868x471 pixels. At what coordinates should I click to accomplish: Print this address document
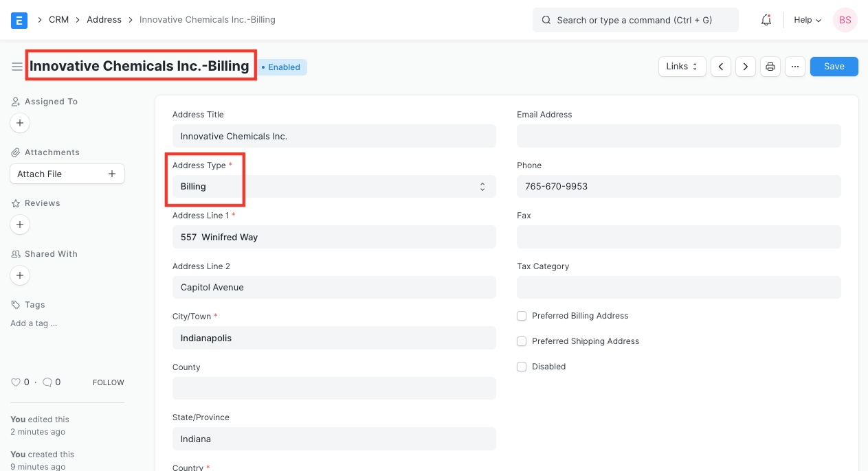pyautogui.click(x=770, y=67)
